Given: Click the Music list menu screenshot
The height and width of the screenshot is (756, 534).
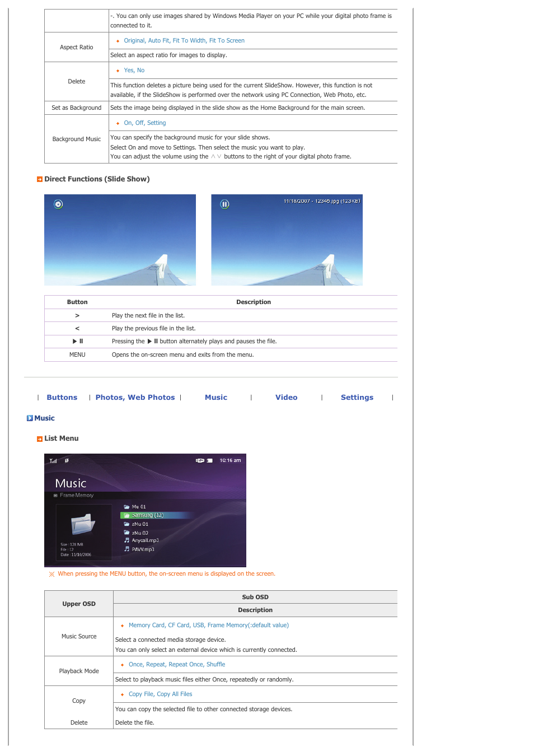Looking at the screenshot, I should 145,510.
